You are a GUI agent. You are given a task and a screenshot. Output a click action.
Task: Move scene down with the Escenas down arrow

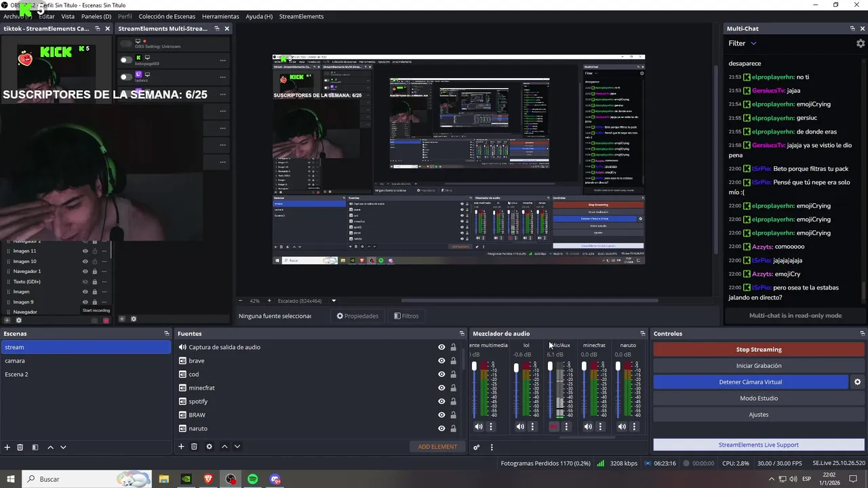[63, 447]
